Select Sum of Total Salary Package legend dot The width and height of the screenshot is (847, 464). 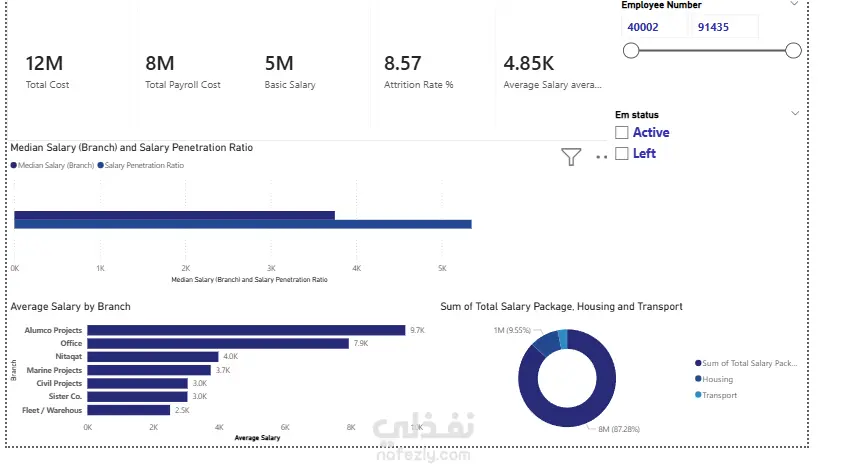(x=698, y=363)
